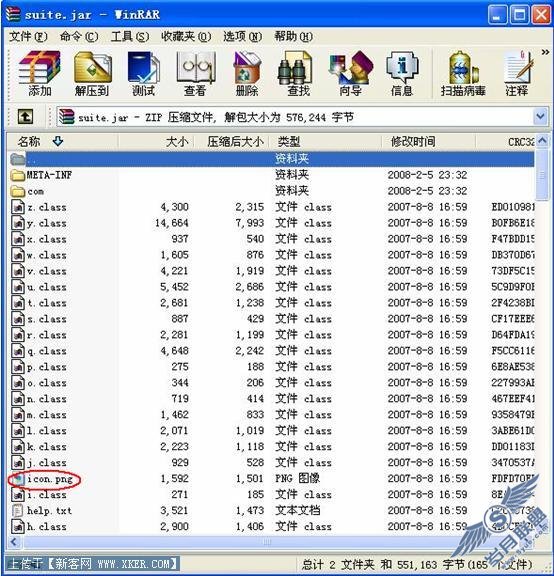Viewport: 554px width, 576px height.
Task: Expand hidden toolbar items chevron
Action: coord(545,53)
